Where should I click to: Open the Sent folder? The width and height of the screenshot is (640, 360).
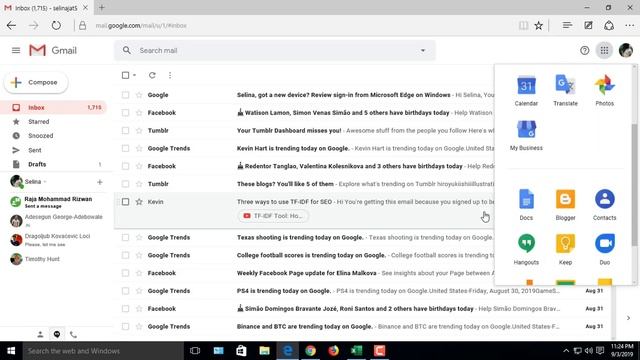click(54, 150)
